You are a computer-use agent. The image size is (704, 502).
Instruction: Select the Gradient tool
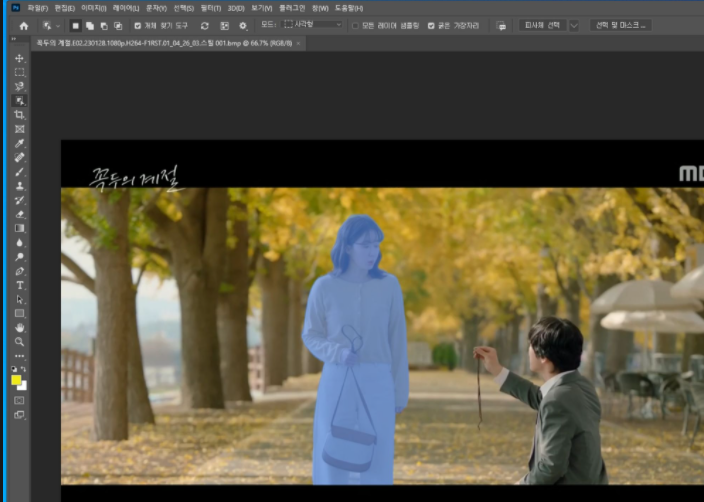[19, 229]
